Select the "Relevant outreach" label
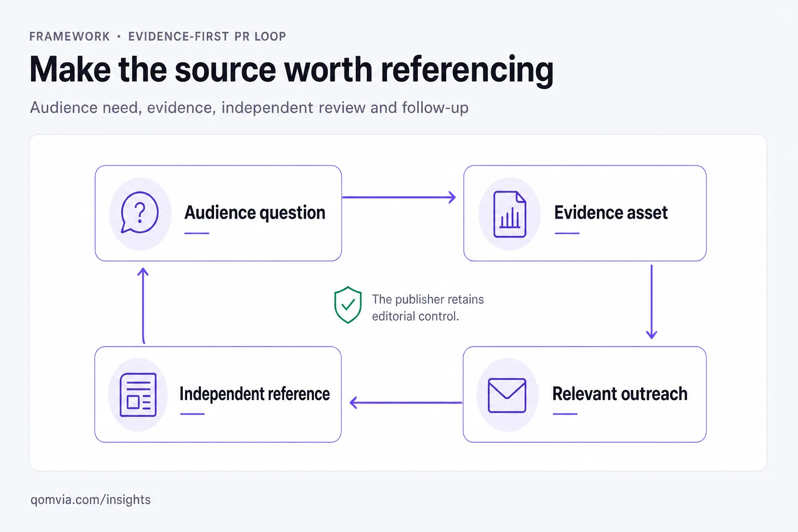This screenshot has width=798, height=532. [x=620, y=394]
